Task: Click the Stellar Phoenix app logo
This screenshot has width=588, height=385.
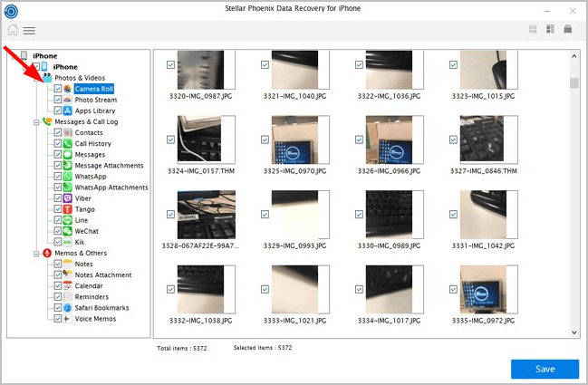Action: 11,11
